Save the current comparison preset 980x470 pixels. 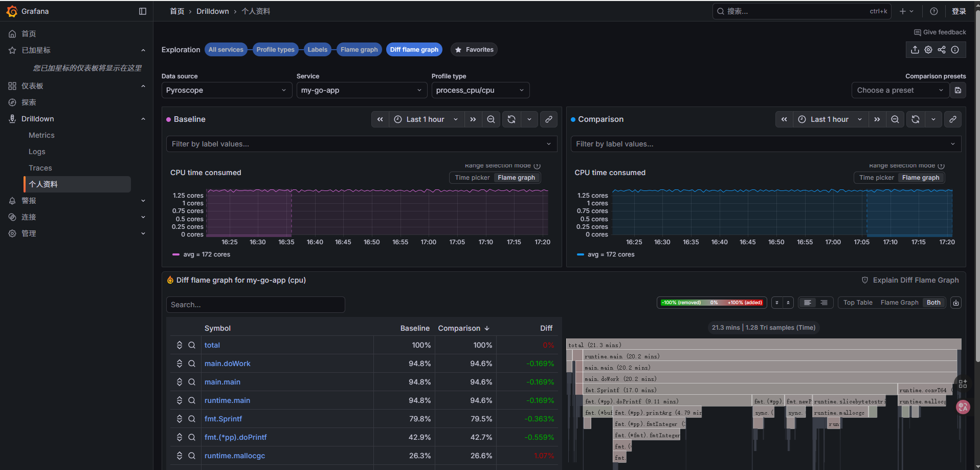[x=958, y=90]
